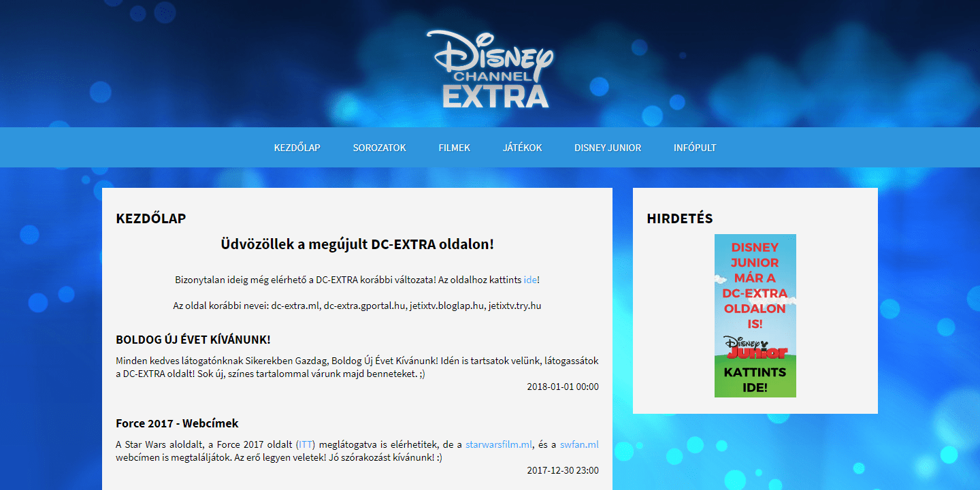Click the 'BOLDOG ÚJ ÉVET KÍVÁNUNK!' post title
The image size is (980, 490).
click(193, 340)
